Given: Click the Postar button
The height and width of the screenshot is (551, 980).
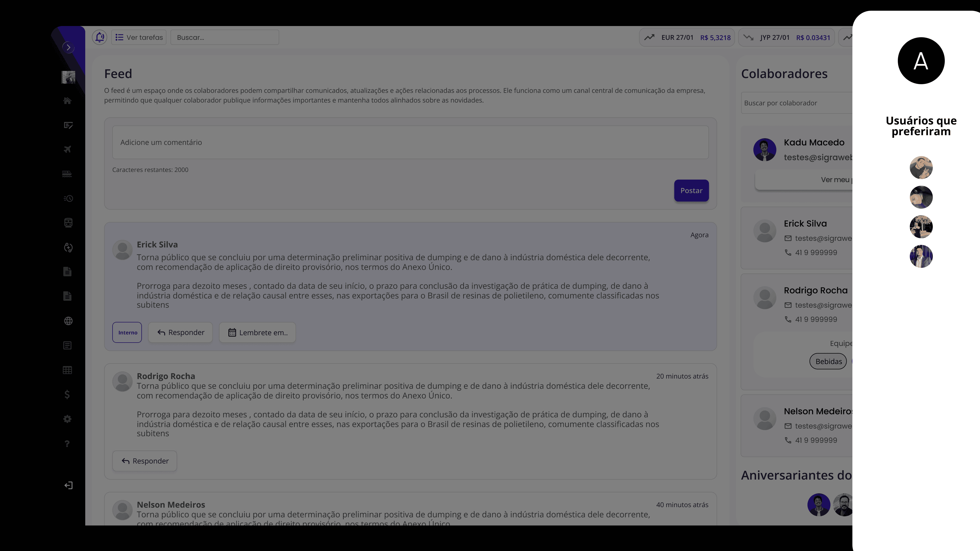Looking at the screenshot, I should tap(691, 191).
